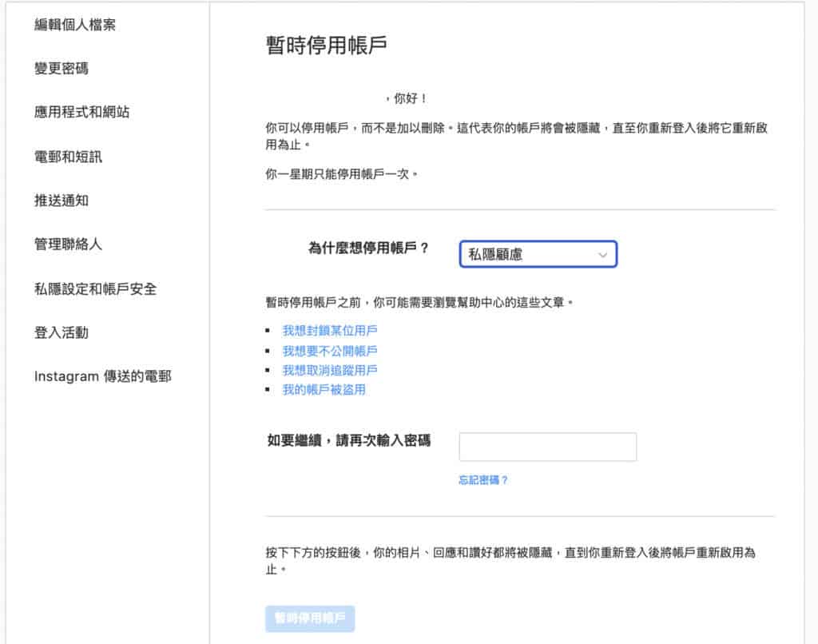Image resolution: width=818 pixels, height=644 pixels.
Task: Open 管理聯絡人 in sidebar
Action: coord(68,244)
